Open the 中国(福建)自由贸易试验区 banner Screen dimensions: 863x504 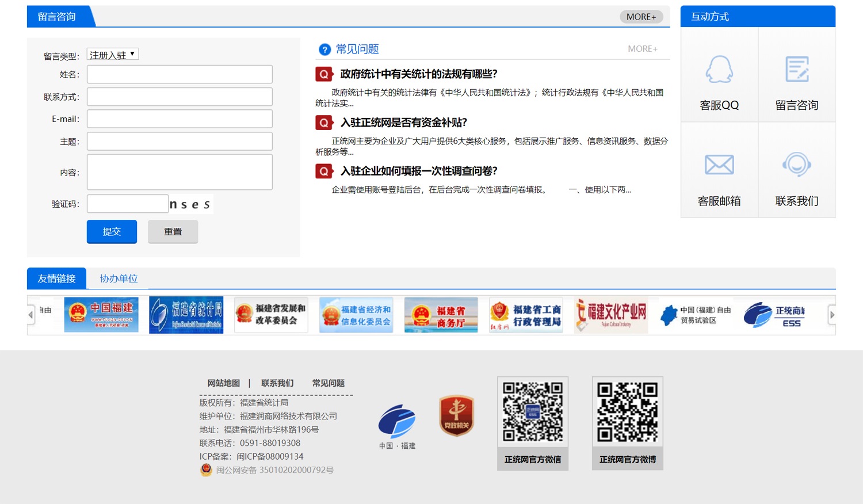tap(696, 315)
